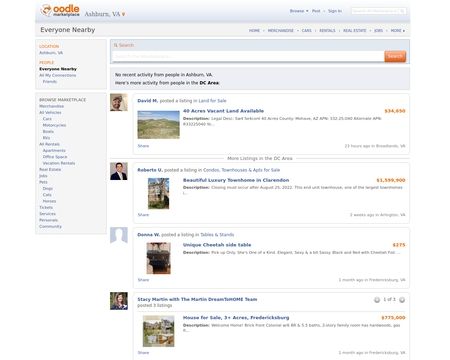The image size is (450, 360).
Task: Browse the Pets category
Action: click(x=43, y=182)
